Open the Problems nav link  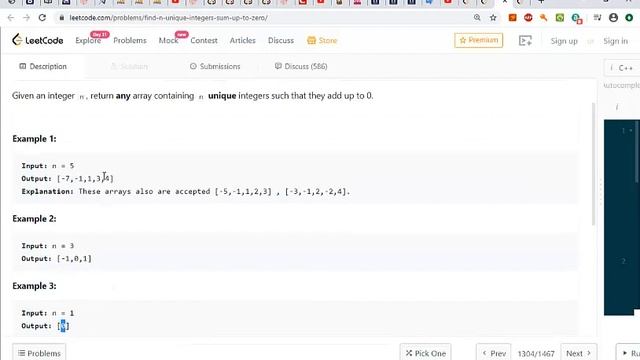coord(130,40)
